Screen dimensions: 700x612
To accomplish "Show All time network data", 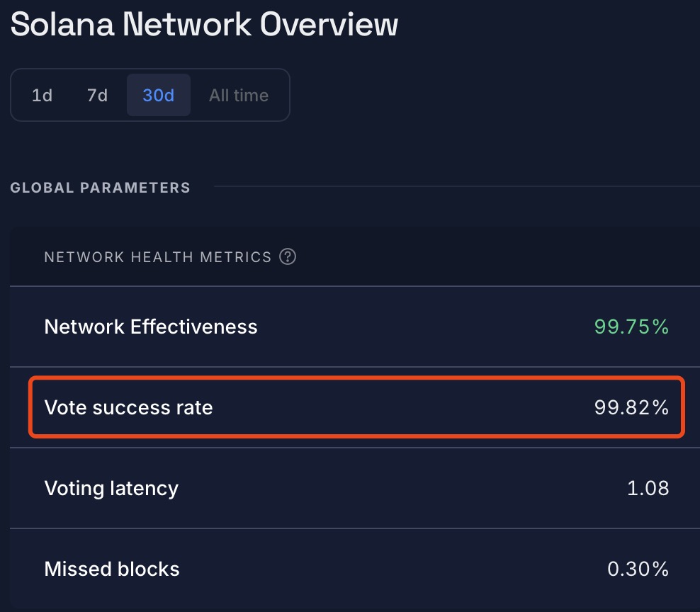I will pyautogui.click(x=239, y=96).
